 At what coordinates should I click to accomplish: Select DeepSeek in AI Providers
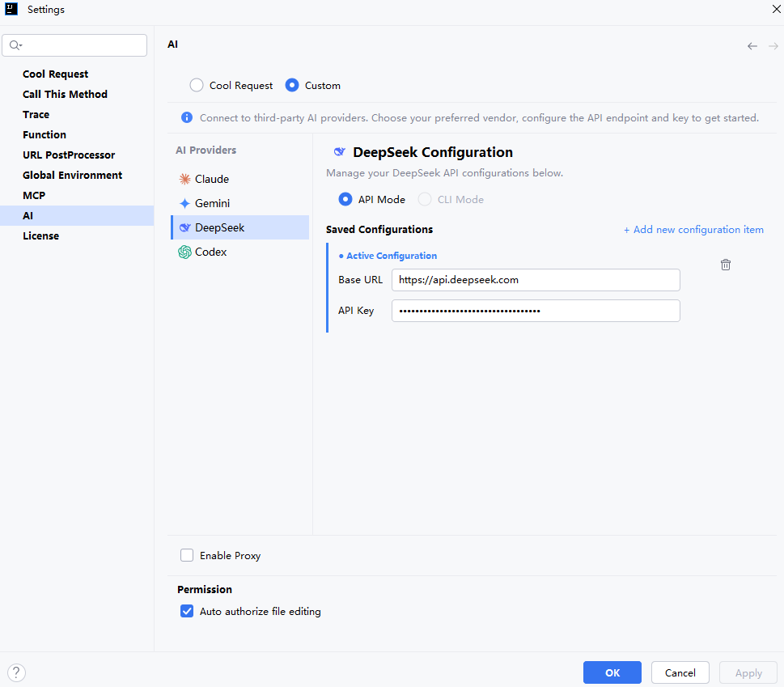240,227
